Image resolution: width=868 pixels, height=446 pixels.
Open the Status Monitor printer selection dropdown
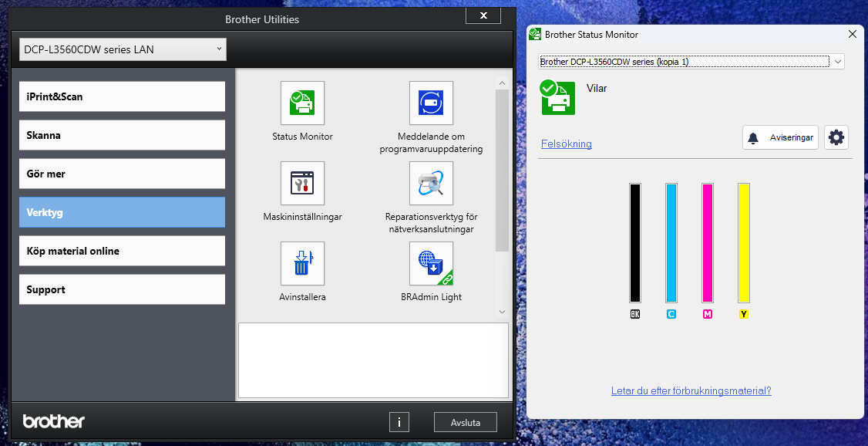(691, 62)
